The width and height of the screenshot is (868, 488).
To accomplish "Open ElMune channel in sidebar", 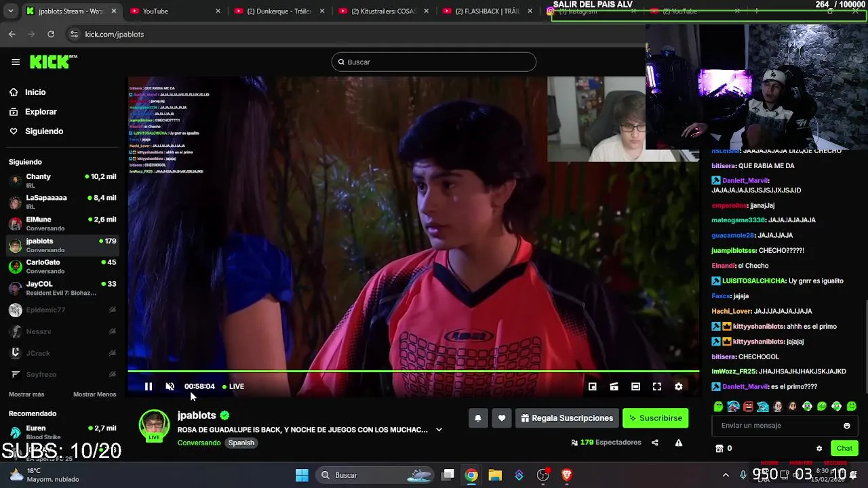I will point(62,224).
